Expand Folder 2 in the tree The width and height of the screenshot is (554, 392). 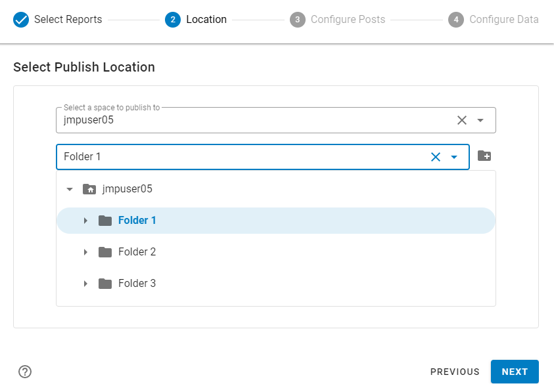(x=85, y=251)
